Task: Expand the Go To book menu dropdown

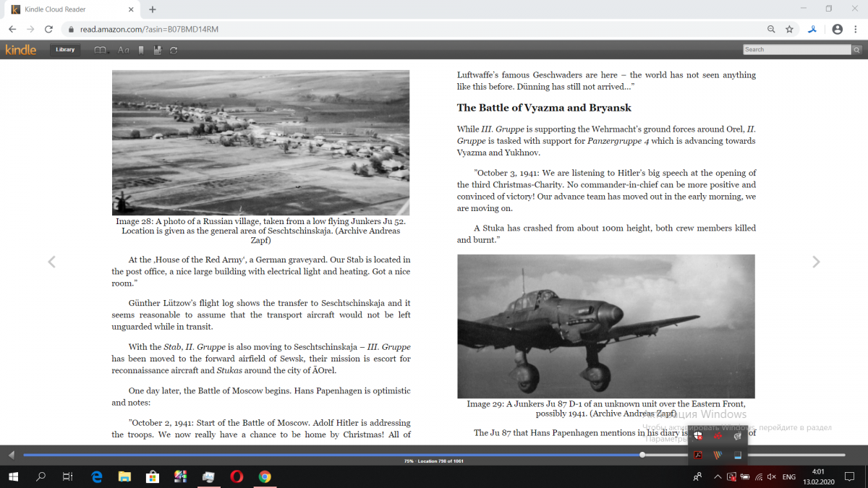Action: click(x=101, y=50)
